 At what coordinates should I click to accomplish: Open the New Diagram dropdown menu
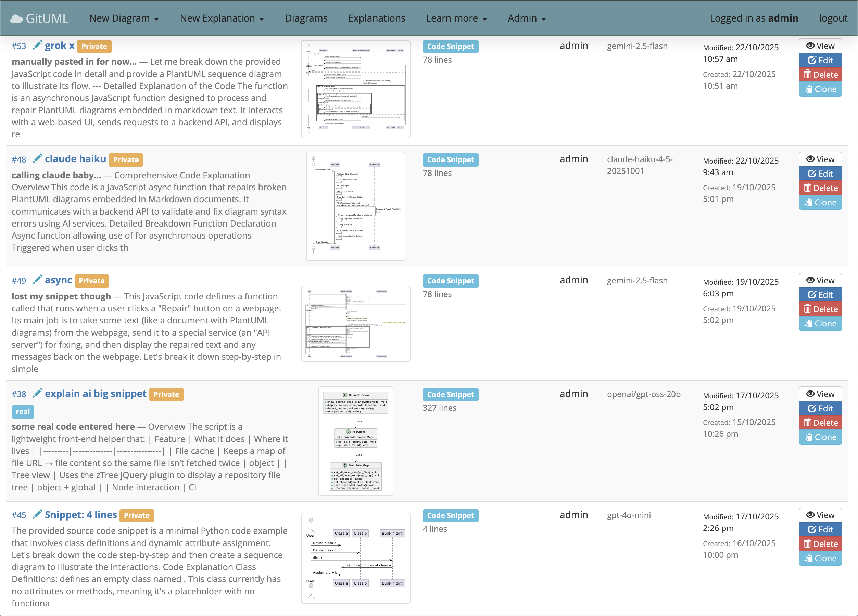(124, 18)
